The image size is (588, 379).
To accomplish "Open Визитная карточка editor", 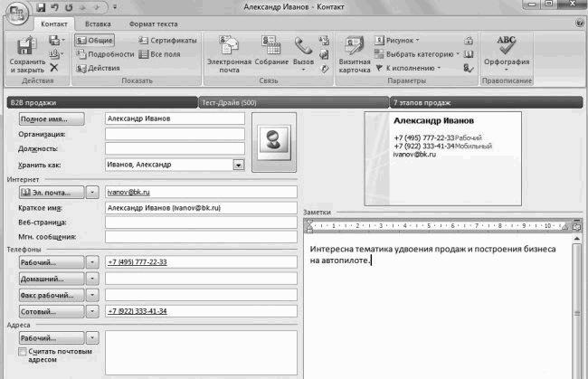I will point(355,55).
